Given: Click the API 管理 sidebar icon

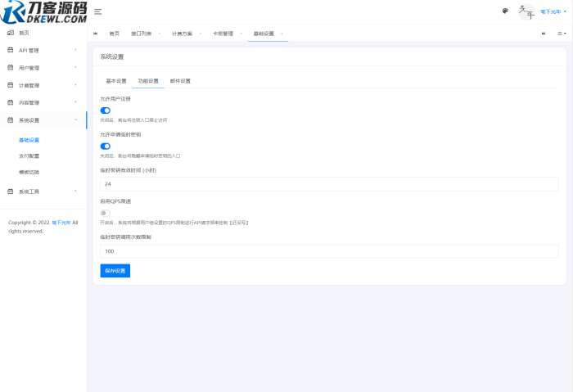Looking at the screenshot, I should click(x=11, y=50).
